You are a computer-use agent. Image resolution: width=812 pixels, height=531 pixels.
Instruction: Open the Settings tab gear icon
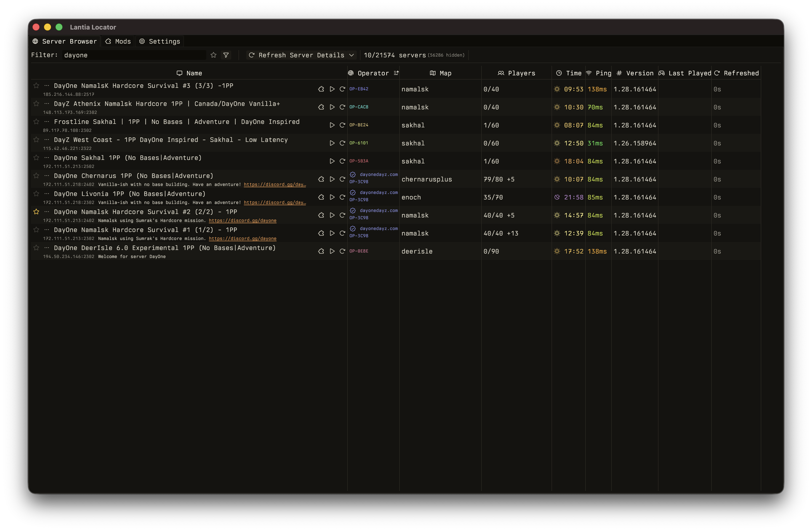pos(142,41)
